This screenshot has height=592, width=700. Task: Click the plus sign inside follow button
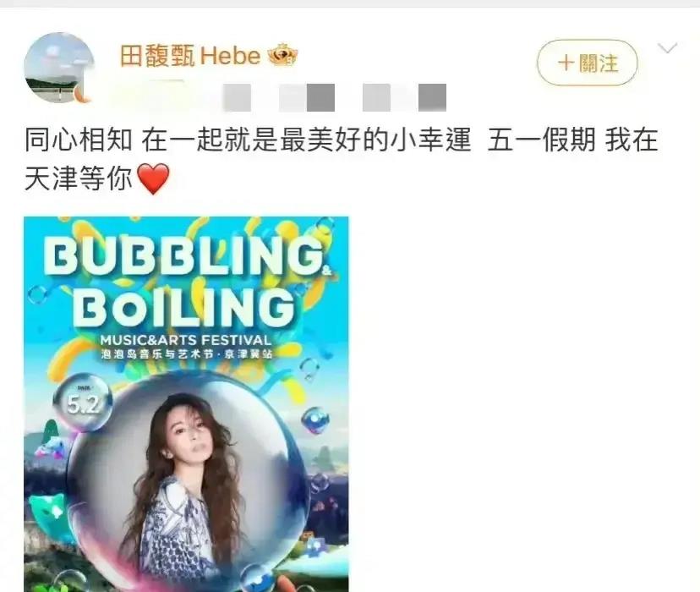pyautogui.click(x=566, y=63)
